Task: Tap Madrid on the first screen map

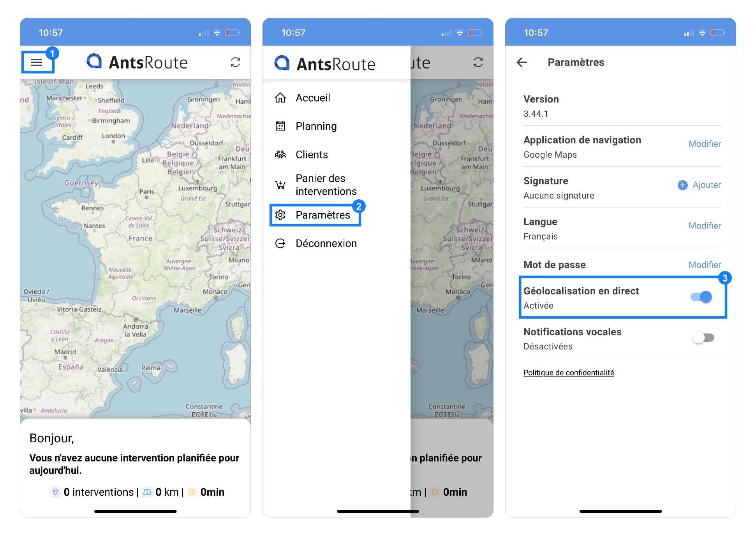Action: click(65, 352)
